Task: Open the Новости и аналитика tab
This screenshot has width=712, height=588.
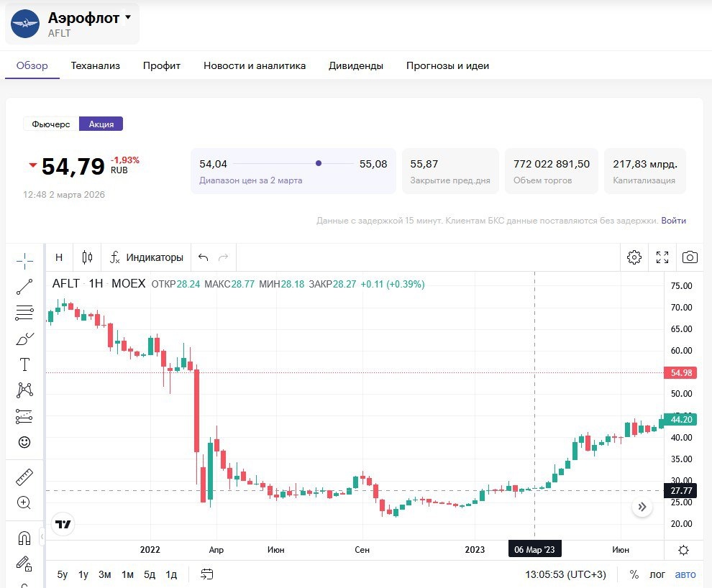Action: pyautogui.click(x=255, y=66)
